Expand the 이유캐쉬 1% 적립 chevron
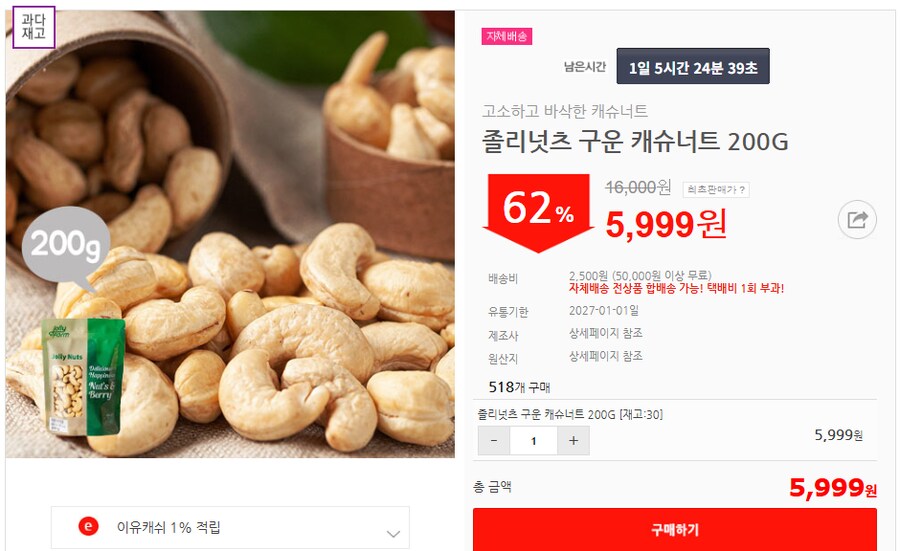 click(x=393, y=534)
